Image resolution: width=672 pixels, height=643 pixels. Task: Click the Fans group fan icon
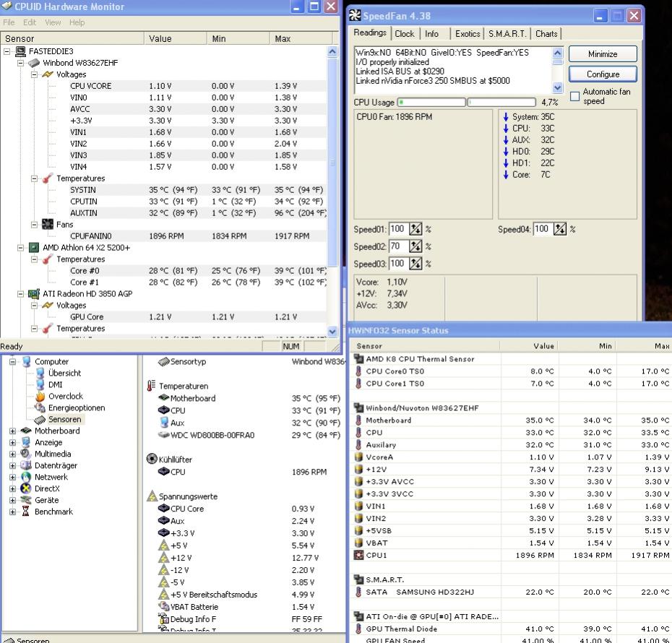(x=48, y=224)
